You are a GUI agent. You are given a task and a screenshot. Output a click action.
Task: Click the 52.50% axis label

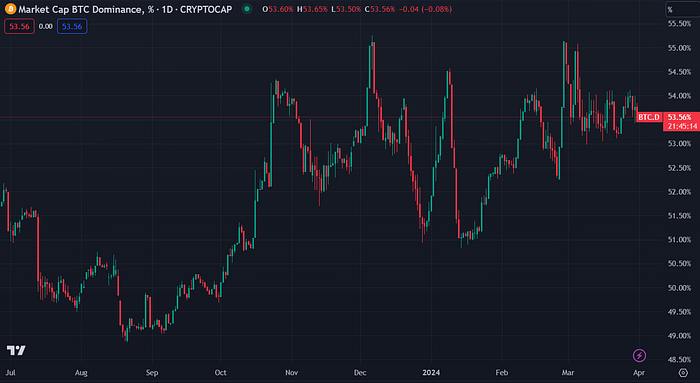679,168
